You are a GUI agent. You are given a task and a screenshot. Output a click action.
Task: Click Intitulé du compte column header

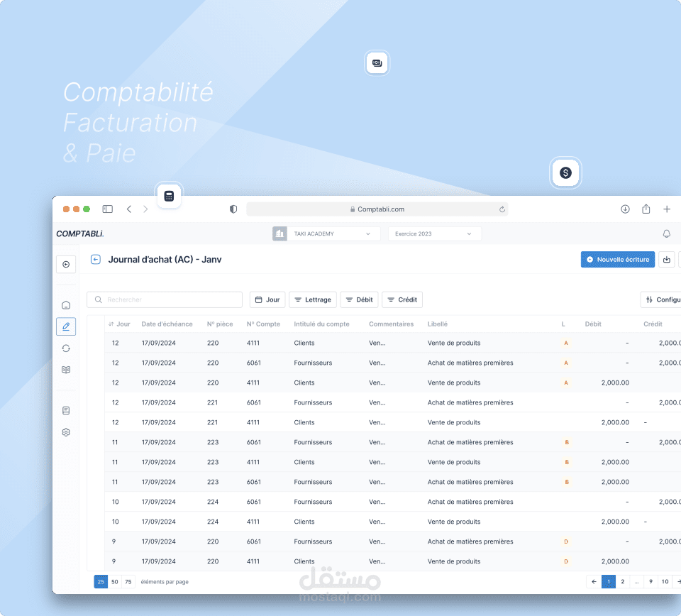[321, 324]
